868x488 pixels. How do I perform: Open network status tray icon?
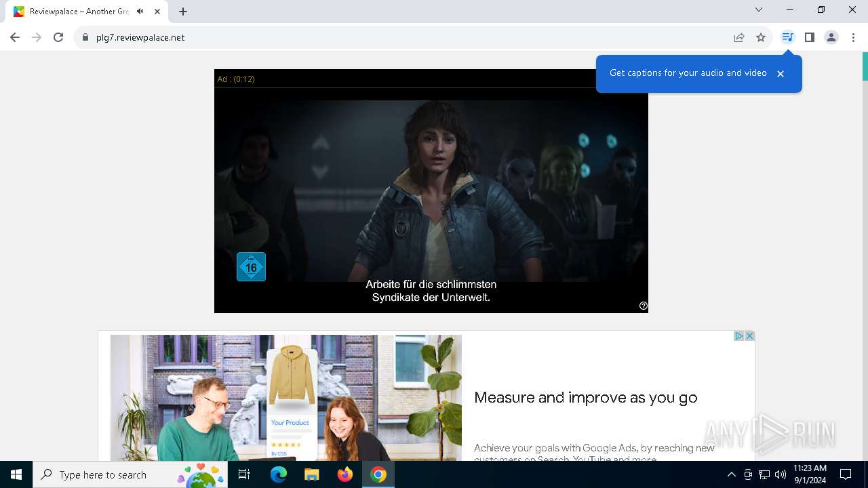coord(764,474)
